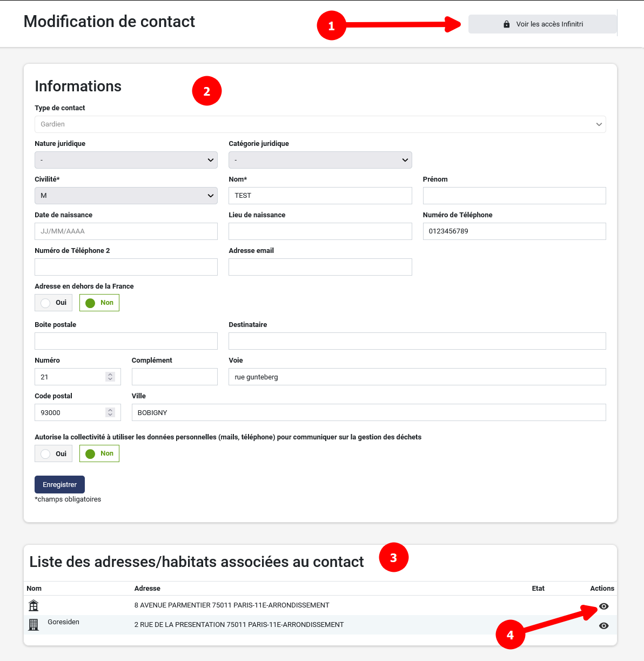The height and width of the screenshot is (661, 644).
Task: Expand the Nature juridique dropdown
Action: (126, 160)
